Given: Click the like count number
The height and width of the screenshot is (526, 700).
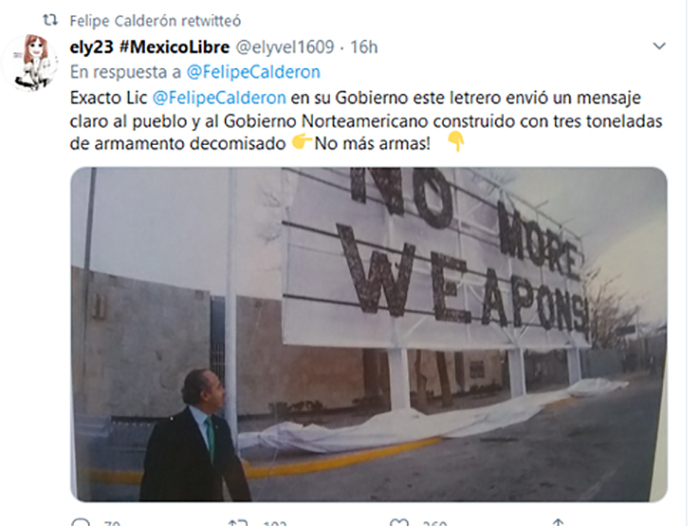Looking at the screenshot, I should [x=434, y=523].
